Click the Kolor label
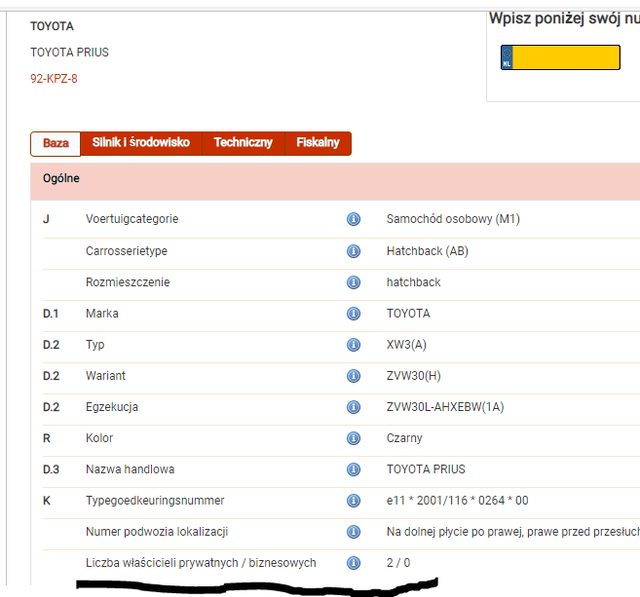Image resolution: width=640 pixels, height=597 pixels. point(99,438)
